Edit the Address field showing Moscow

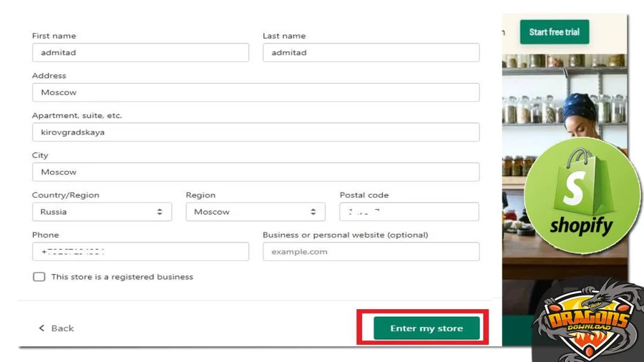click(255, 92)
